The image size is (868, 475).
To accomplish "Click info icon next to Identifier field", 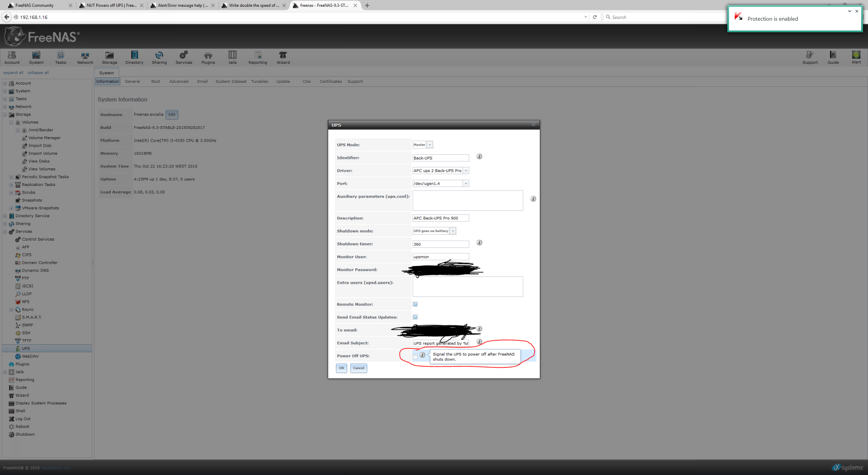I will [479, 157].
